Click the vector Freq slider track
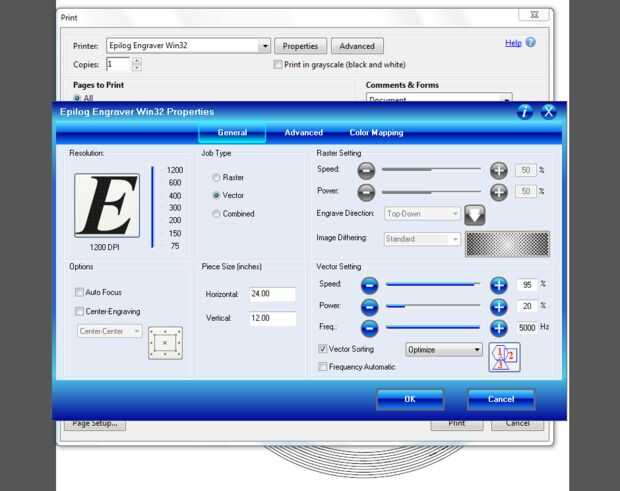This screenshot has height=491, width=620. pyautogui.click(x=433, y=327)
